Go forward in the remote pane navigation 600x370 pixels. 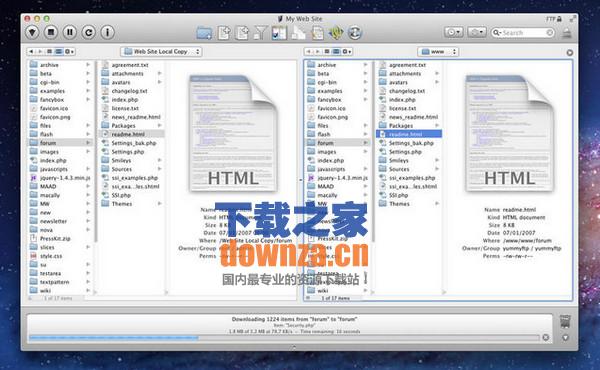point(318,51)
